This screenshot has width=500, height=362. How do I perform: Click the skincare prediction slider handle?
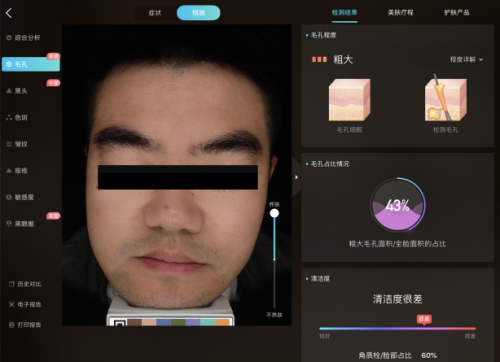[x=274, y=213]
